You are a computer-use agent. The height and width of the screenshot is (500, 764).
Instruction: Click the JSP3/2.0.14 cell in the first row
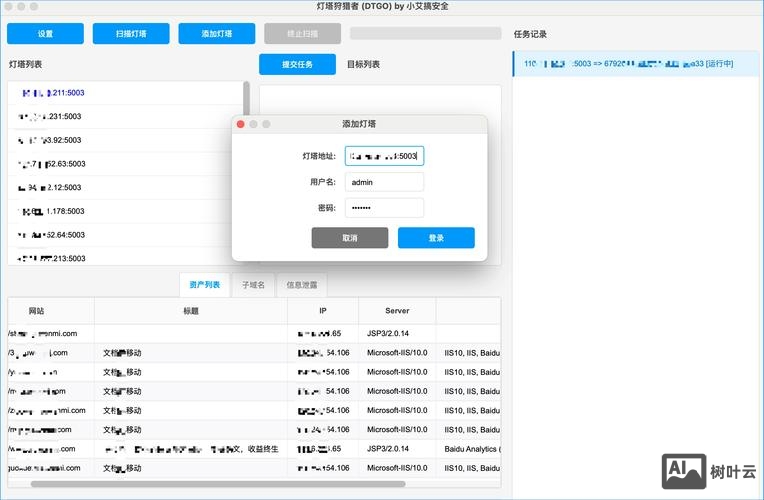click(x=397, y=334)
